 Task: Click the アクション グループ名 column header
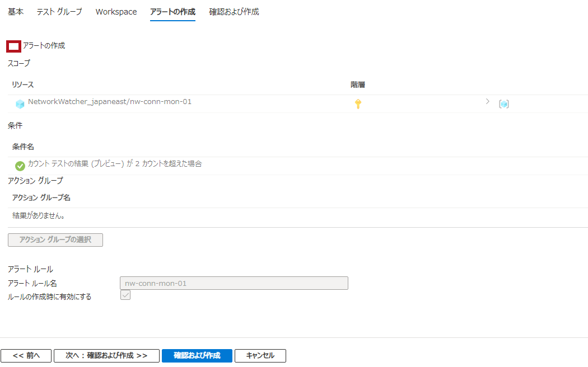click(41, 197)
